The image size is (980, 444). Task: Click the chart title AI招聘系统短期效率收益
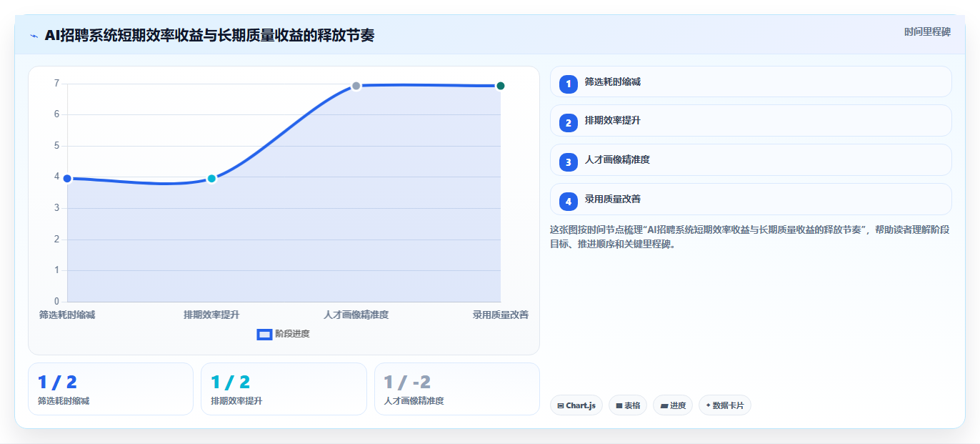coord(210,35)
